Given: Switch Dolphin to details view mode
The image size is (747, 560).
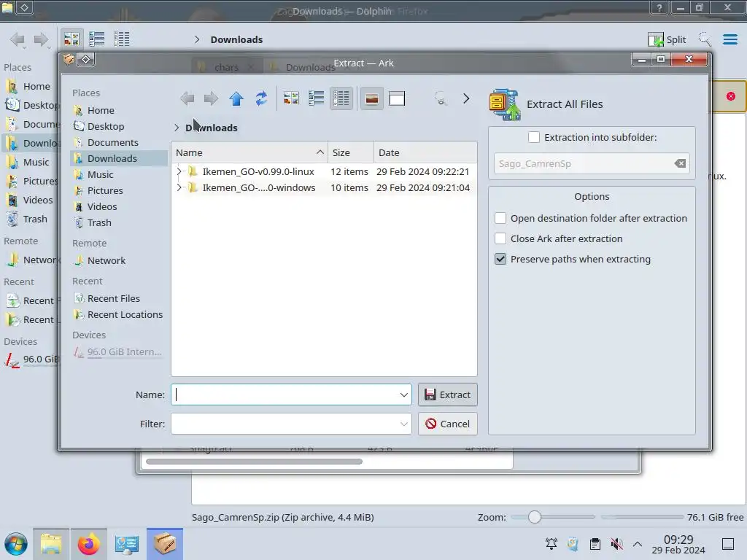Looking at the screenshot, I should click(122, 39).
